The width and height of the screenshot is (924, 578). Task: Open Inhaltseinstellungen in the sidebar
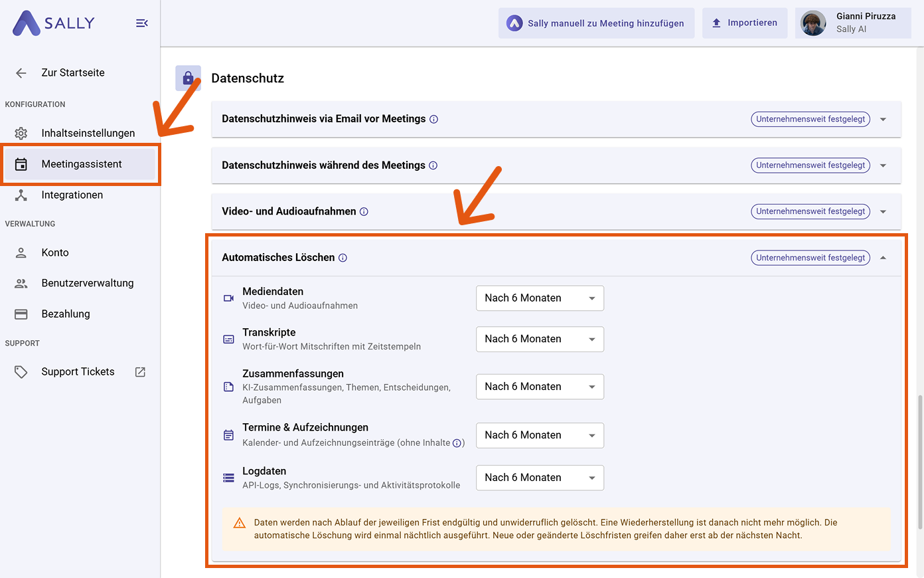(x=88, y=133)
